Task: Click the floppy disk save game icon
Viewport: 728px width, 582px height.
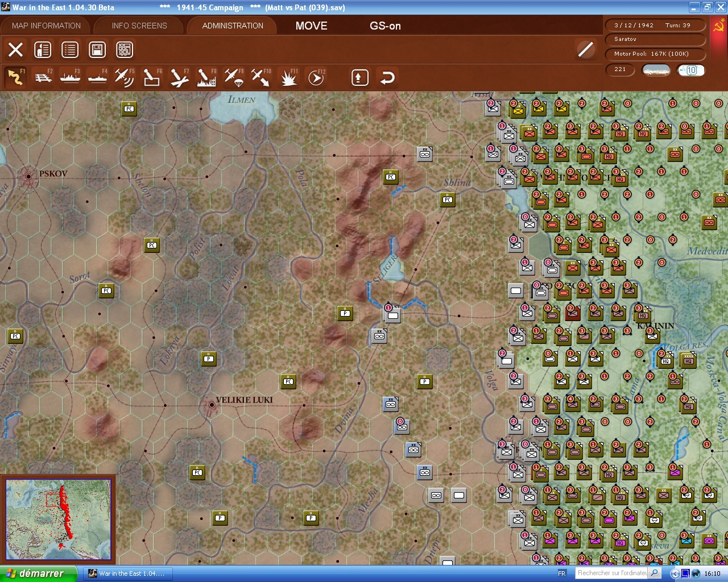Action: (x=97, y=49)
